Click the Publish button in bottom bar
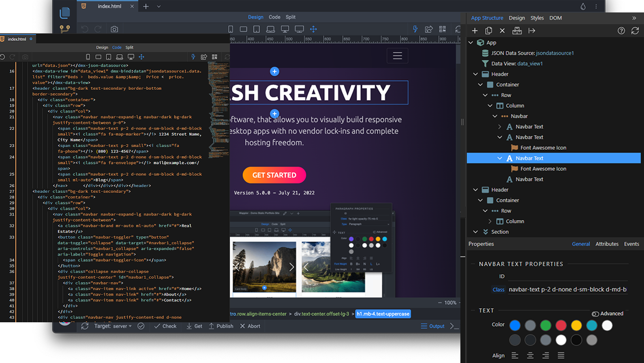The width and height of the screenshot is (644, 363). 221,326
